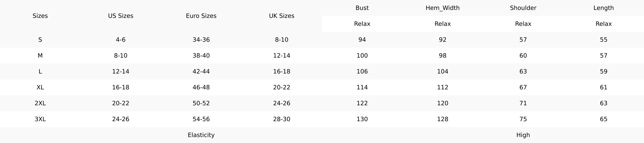This screenshot has height=143, width=644.
Task: Select the Bust column header
Action: (362, 8)
